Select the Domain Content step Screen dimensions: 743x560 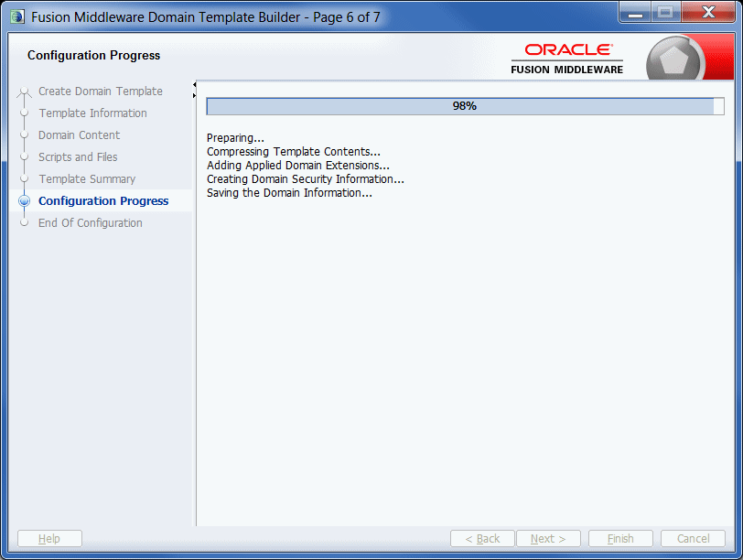pyautogui.click(x=79, y=135)
